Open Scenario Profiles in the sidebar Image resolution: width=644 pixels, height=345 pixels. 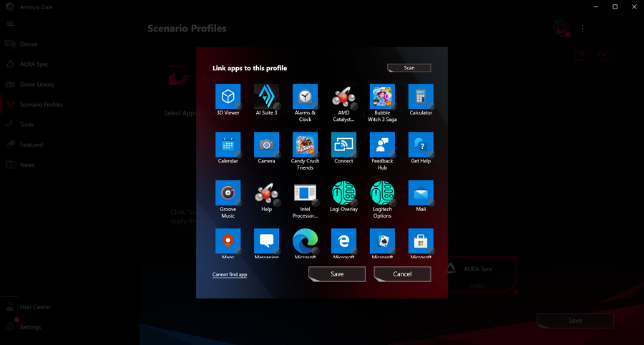point(42,105)
